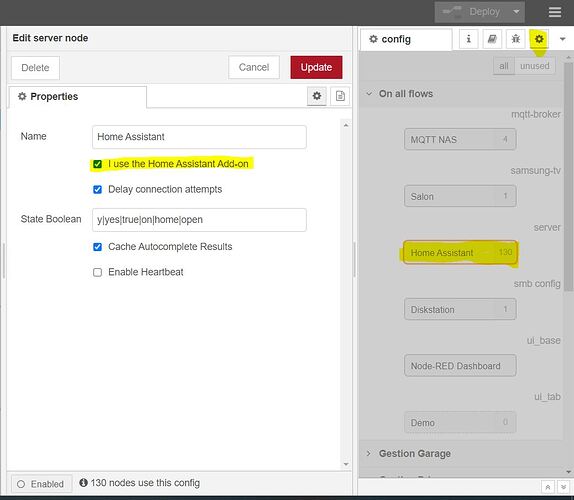
Task: Enable the Heartbeat checkbox
Action: coord(97,272)
